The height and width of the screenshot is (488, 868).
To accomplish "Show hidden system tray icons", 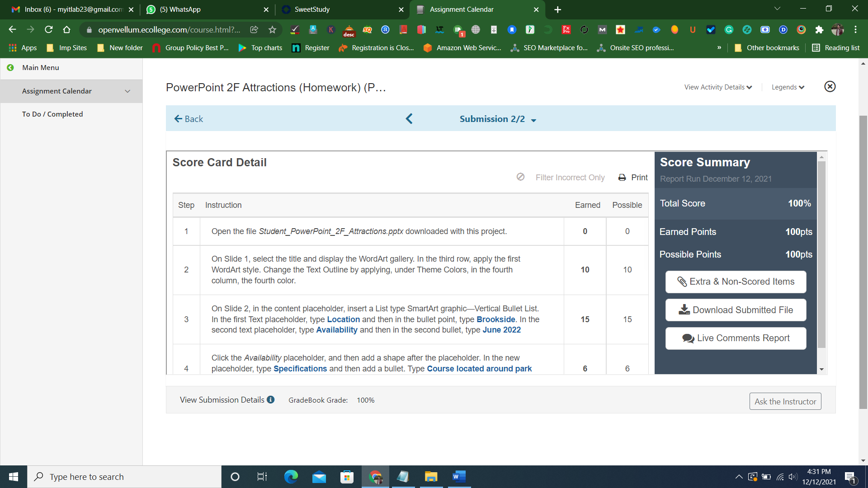I will pyautogui.click(x=739, y=477).
